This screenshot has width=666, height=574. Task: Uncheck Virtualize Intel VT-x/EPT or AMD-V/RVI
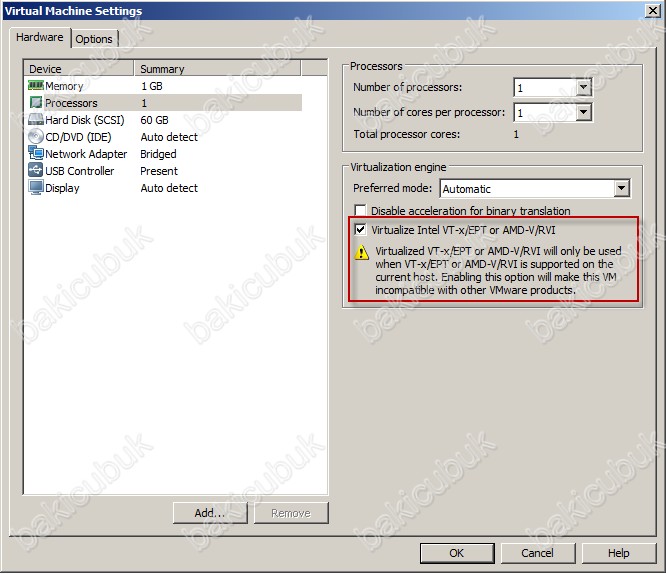point(360,230)
